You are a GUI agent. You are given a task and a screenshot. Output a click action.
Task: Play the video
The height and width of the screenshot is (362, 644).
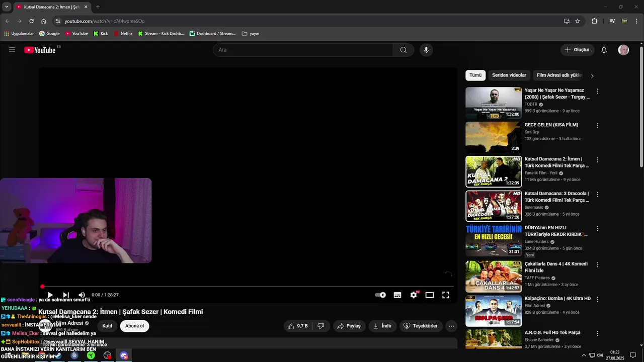point(50,295)
